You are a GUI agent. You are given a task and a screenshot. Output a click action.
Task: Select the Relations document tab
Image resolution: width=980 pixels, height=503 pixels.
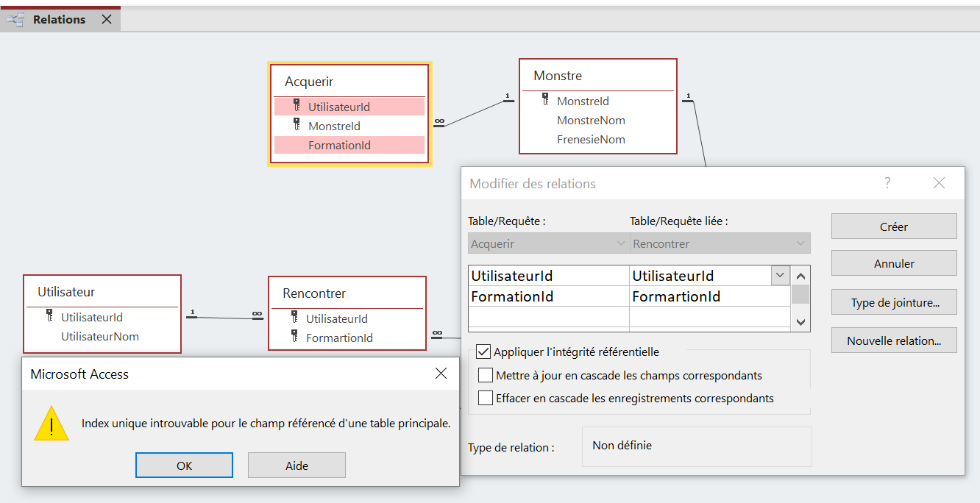point(60,20)
